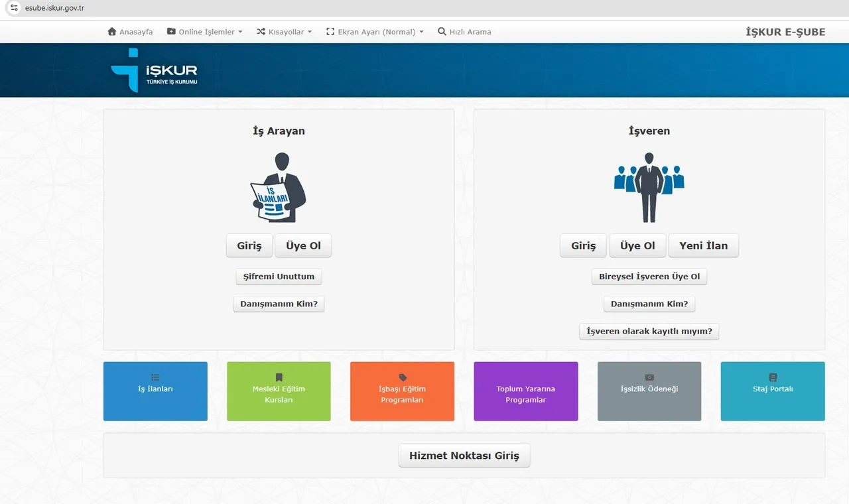Click the tag icon on İşbaşı Eğitim tile
This screenshot has height=504, width=849.
click(x=403, y=377)
